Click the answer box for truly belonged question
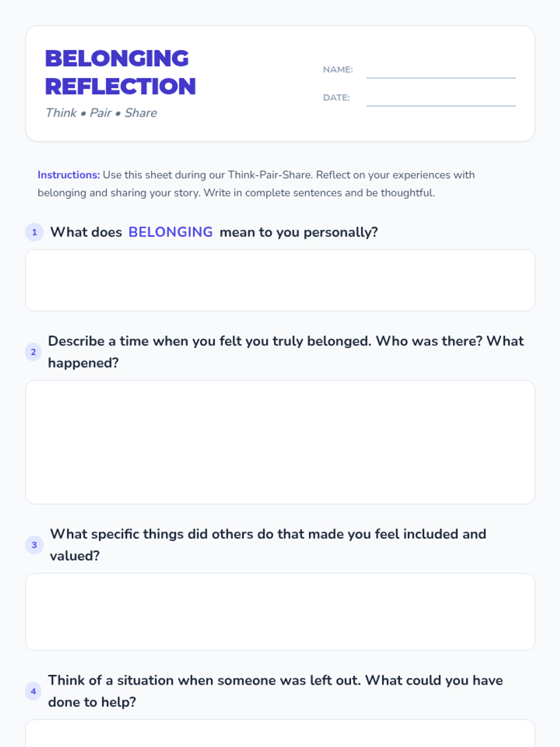The image size is (560, 747). pos(280,442)
